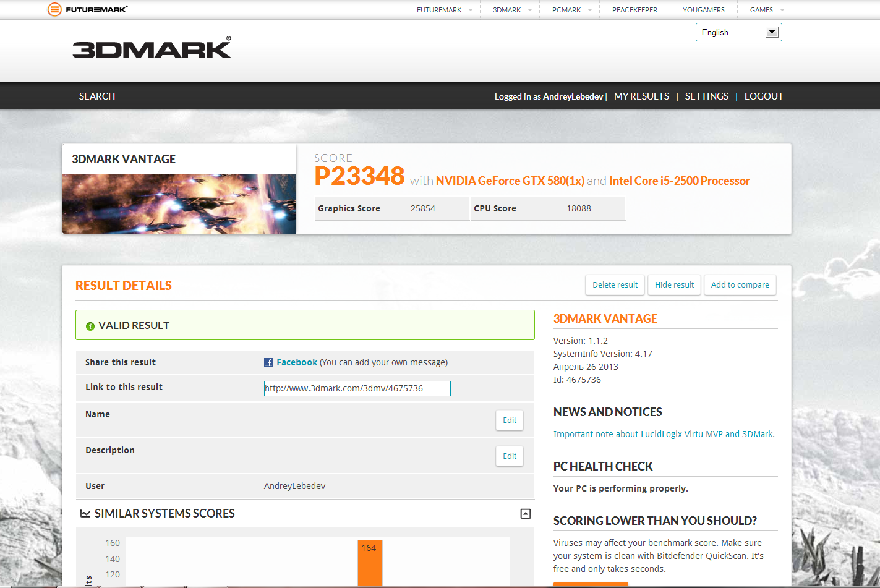Open the PEACEKEEPER menu item

pos(634,10)
